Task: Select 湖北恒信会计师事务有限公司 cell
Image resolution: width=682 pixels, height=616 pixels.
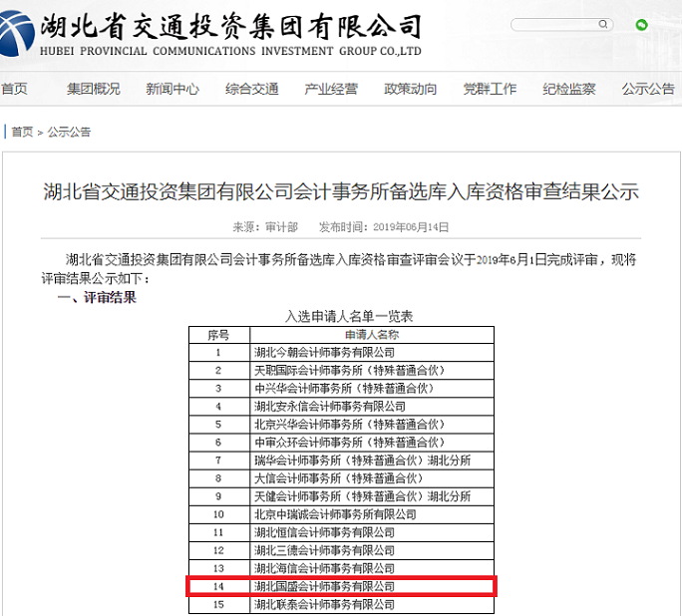Action: click(x=372, y=532)
